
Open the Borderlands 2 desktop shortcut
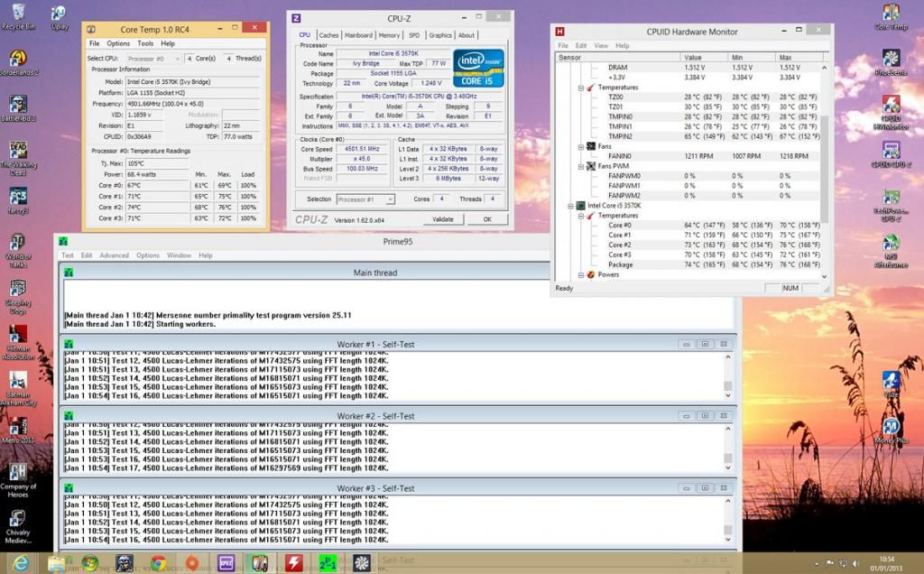click(x=17, y=59)
